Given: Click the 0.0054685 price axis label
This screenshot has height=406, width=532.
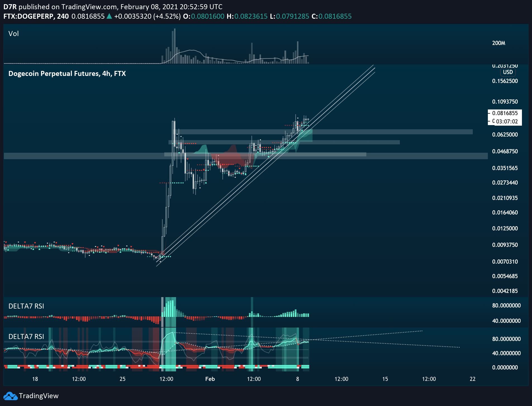Looking at the screenshot, I should (x=505, y=276).
